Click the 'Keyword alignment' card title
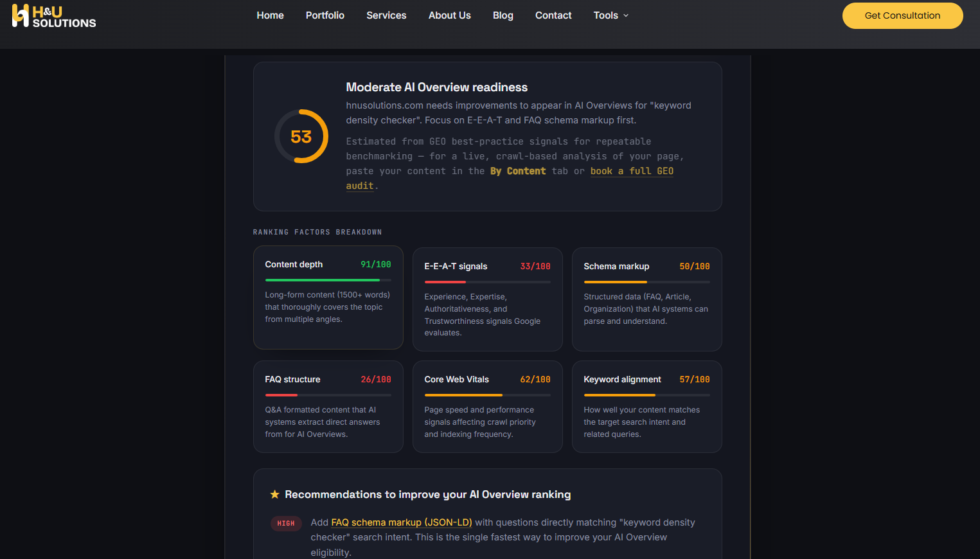 tap(622, 379)
